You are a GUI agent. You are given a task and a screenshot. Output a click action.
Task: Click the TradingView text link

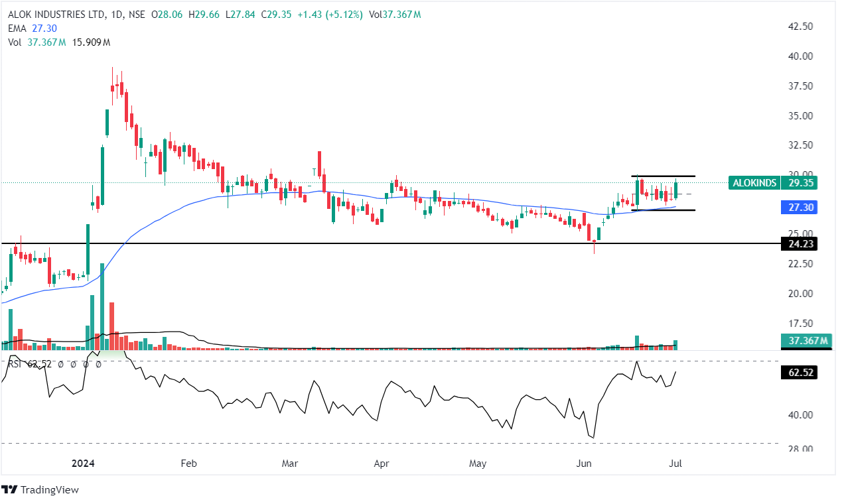click(49, 490)
